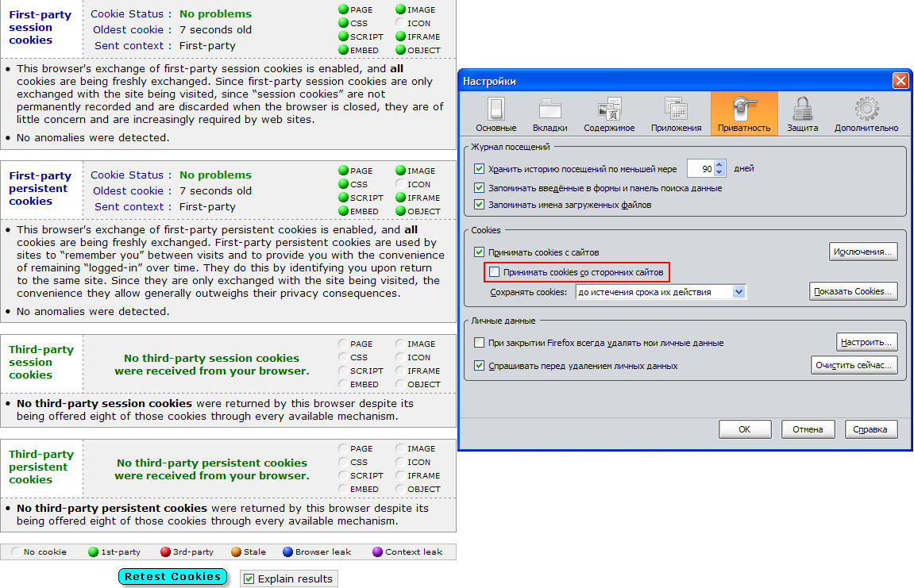Toggle Запоминать имена загруженных файлов
Viewport: 914px width, 588px height.
(479, 205)
